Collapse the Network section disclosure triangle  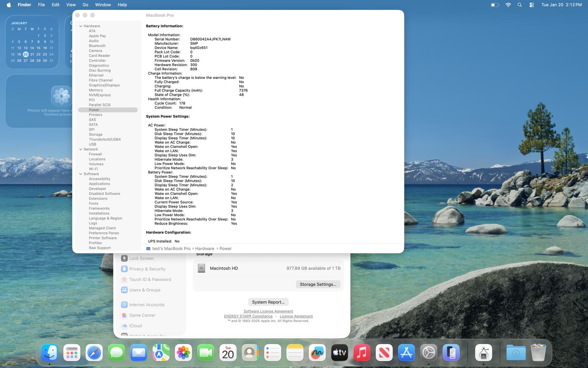pos(81,149)
